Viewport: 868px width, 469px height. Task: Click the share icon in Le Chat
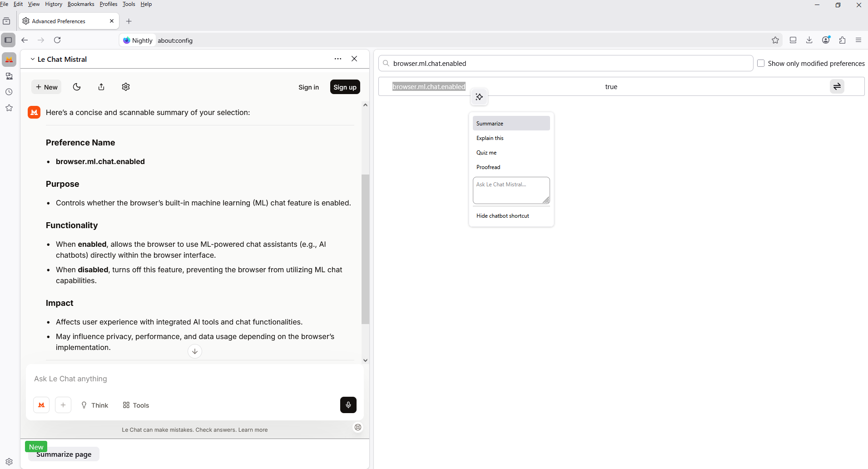click(101, 87)
